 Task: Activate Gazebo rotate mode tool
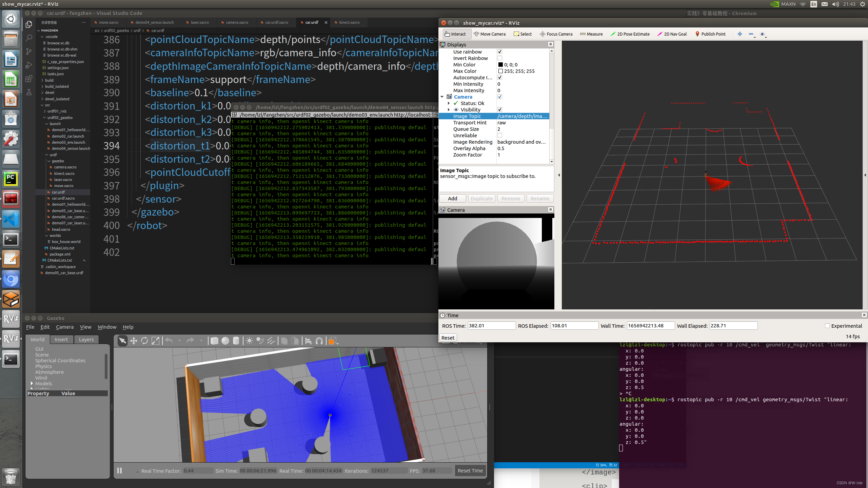click(144, 341)
